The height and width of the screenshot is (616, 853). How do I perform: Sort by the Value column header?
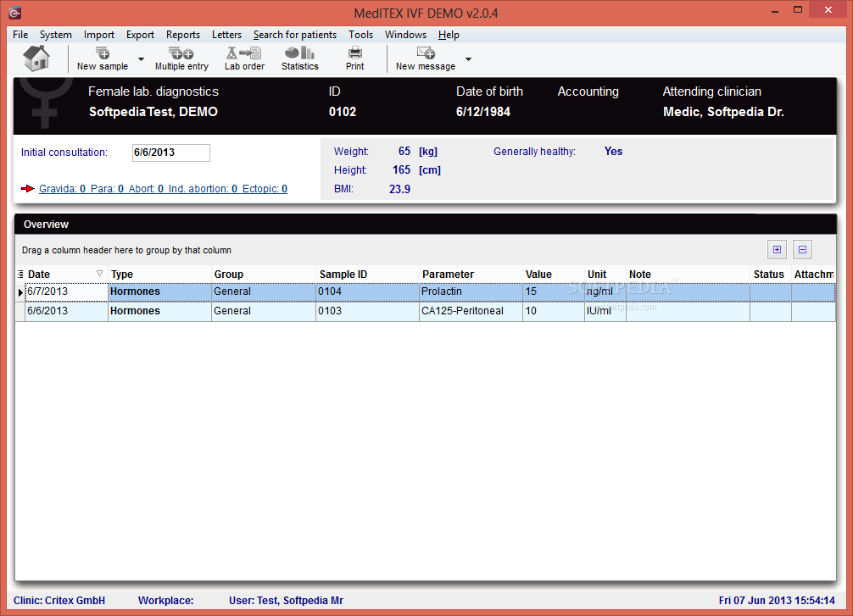tap(553, 274)
